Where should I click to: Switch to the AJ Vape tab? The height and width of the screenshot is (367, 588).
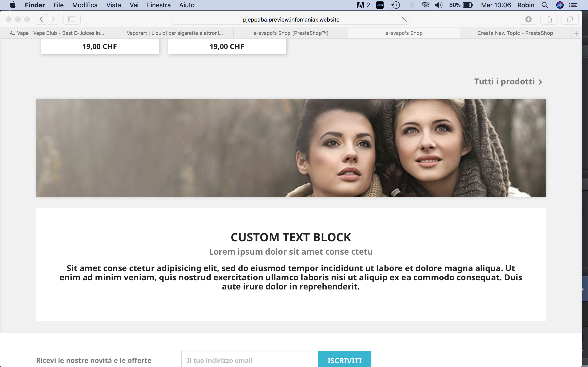coord(57,33)
